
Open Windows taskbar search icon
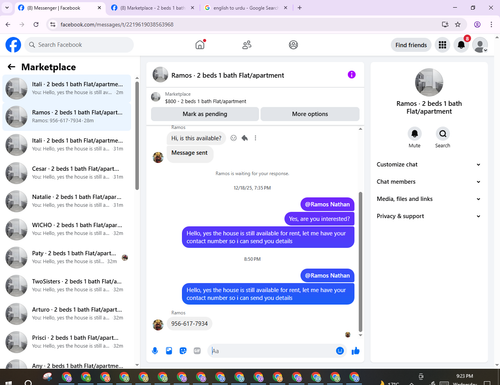point(28,382)
